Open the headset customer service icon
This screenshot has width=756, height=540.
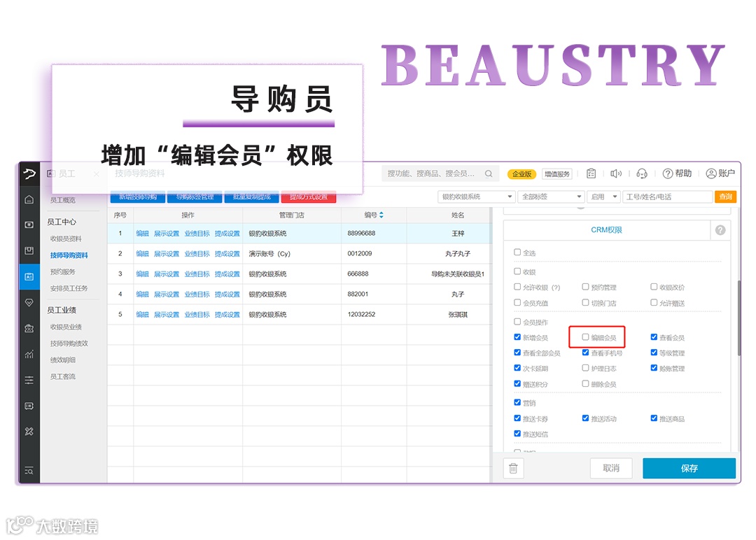point(642,173)
